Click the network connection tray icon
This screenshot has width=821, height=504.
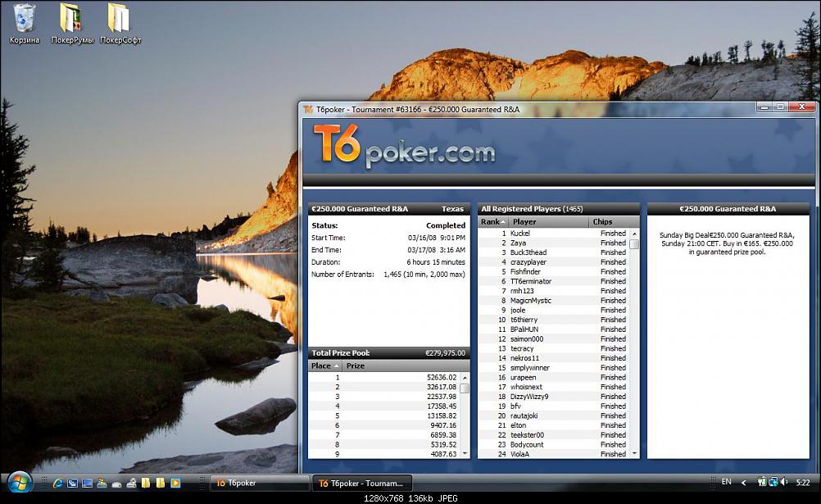coord(773,482)
